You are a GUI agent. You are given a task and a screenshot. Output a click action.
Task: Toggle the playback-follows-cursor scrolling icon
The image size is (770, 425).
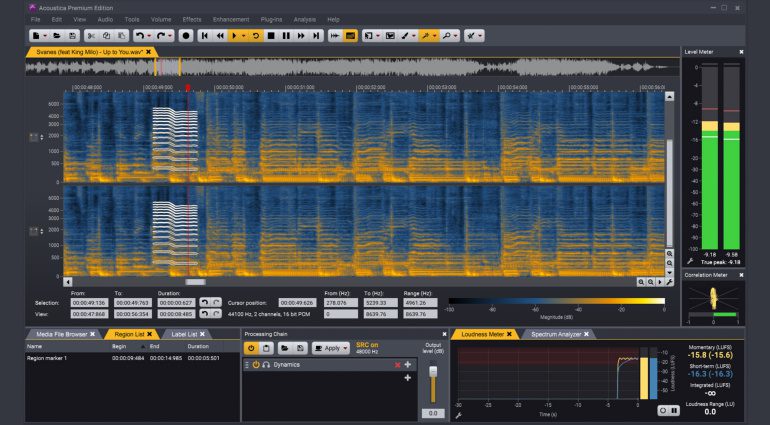335,36
